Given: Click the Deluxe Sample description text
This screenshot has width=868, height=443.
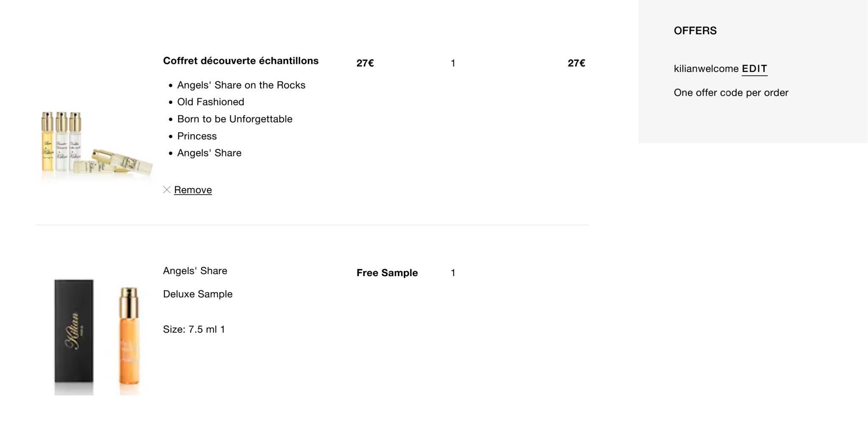Looking at the screenshot, I should (198, 294).
